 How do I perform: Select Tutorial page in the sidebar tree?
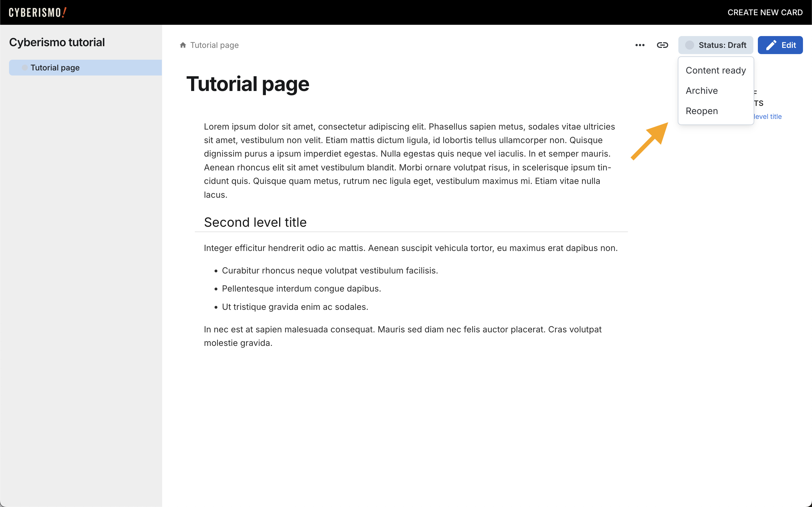55,68
